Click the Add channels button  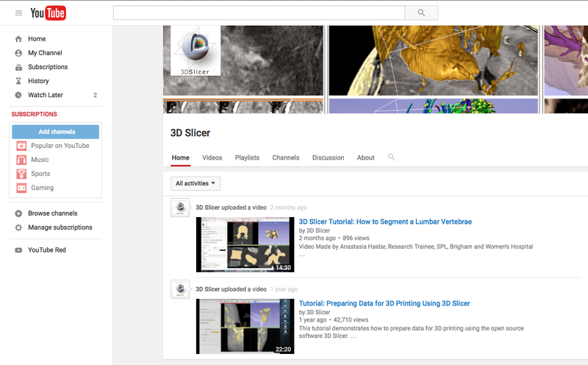click(x=57, y=132)
